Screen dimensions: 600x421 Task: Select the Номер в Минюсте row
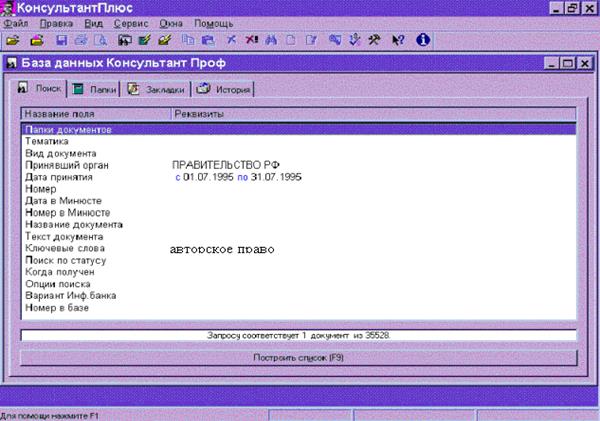point(298,213)
